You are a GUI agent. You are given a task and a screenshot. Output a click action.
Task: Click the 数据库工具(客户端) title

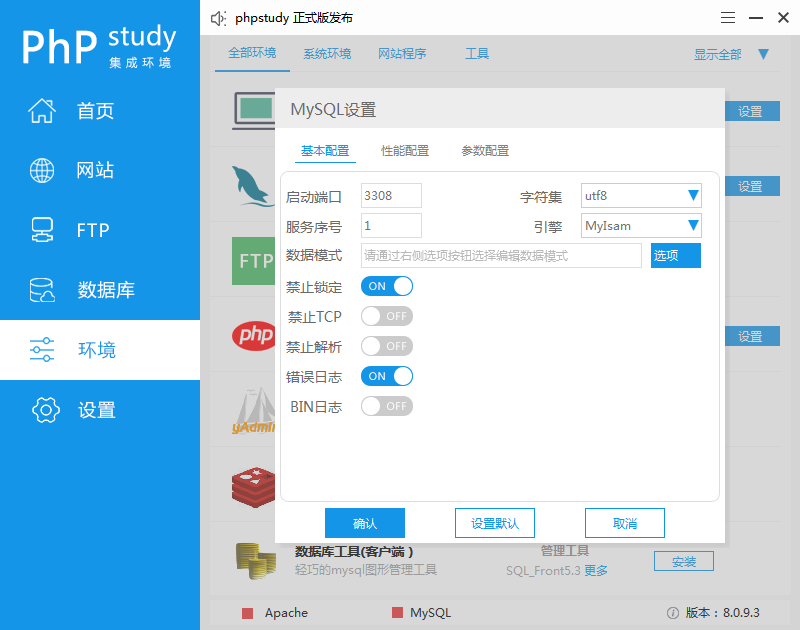coord(354,551)
